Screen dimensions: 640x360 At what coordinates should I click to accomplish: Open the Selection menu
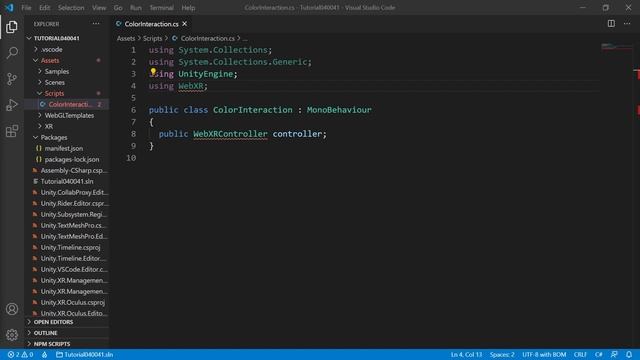coord(71,7)
